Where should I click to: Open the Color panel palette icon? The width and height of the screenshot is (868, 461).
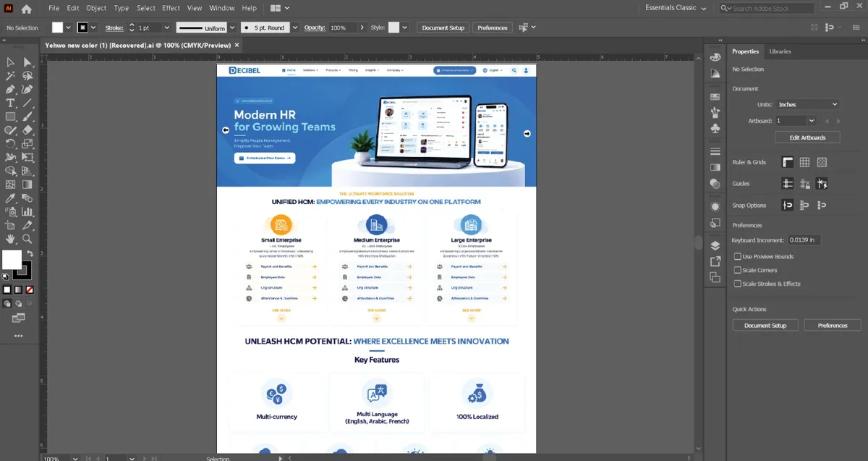point(715,58)
